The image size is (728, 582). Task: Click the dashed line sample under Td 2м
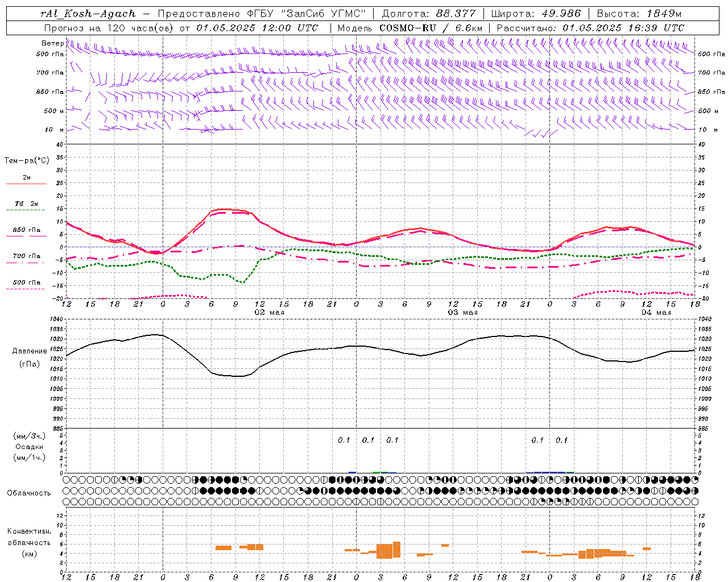[x=26, y=210]
